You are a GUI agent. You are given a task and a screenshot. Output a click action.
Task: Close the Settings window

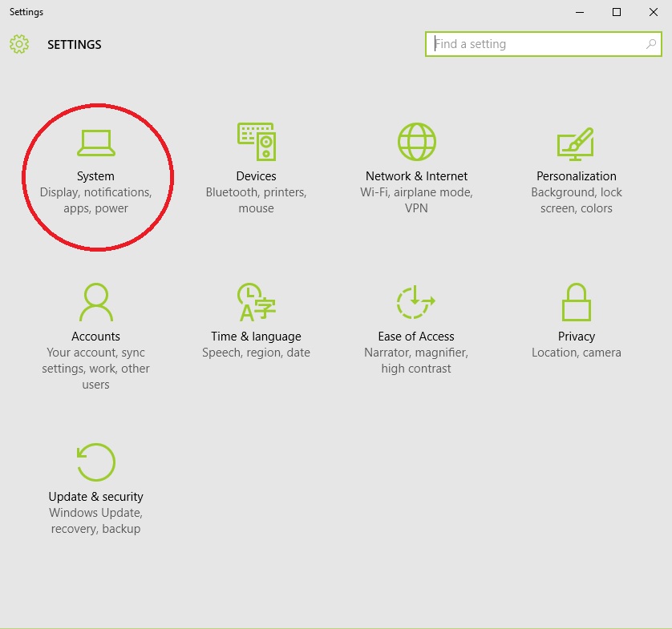654,12
